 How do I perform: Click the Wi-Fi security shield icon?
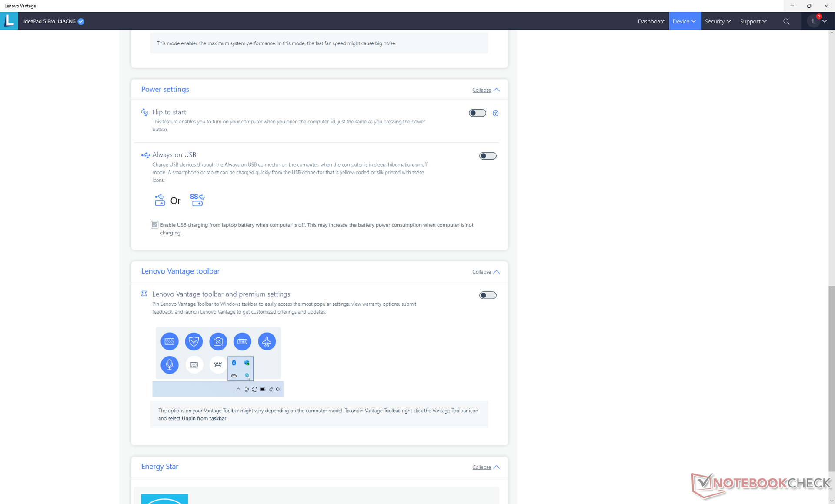coord(194,341)
